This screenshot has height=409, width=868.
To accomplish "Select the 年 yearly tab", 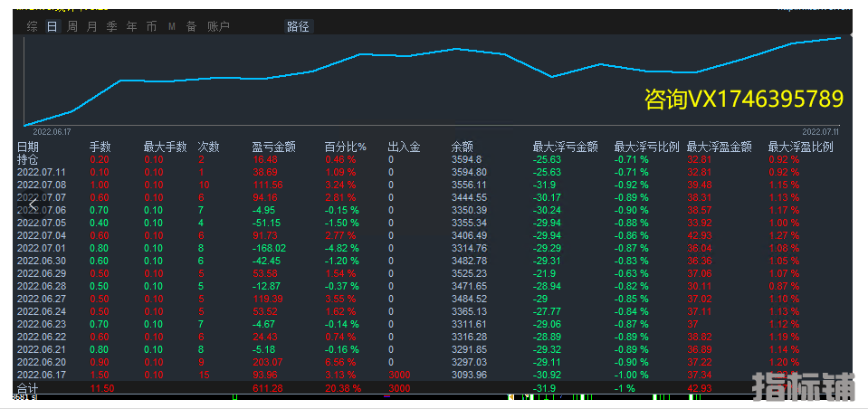I will [x=131, y=26].
